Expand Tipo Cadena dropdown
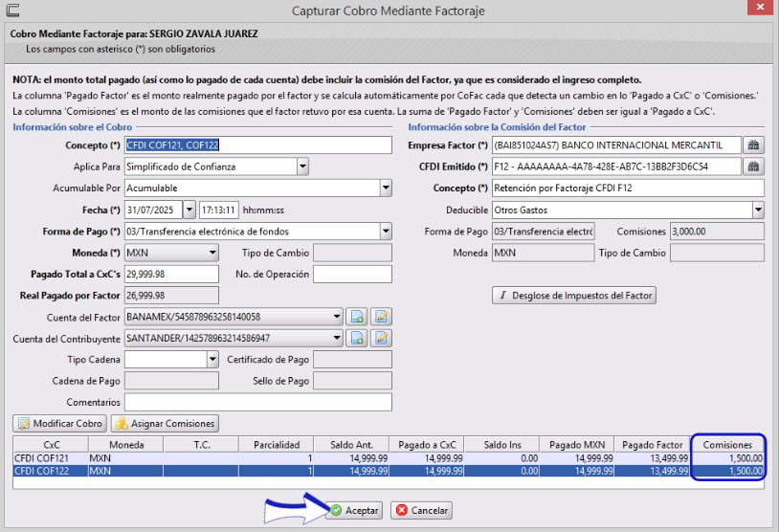Image resolution: width=779 pixels, height=532 pixels. point(212,359)
